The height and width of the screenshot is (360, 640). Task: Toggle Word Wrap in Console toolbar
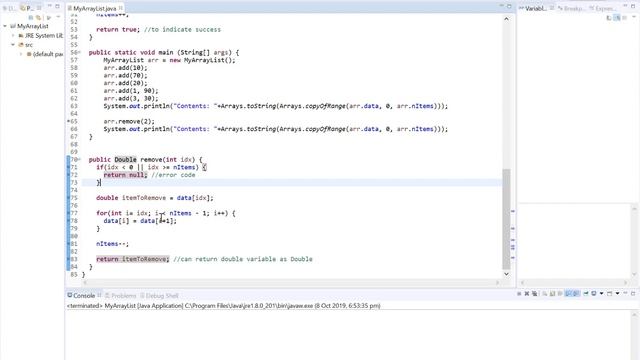pos(560,293)
